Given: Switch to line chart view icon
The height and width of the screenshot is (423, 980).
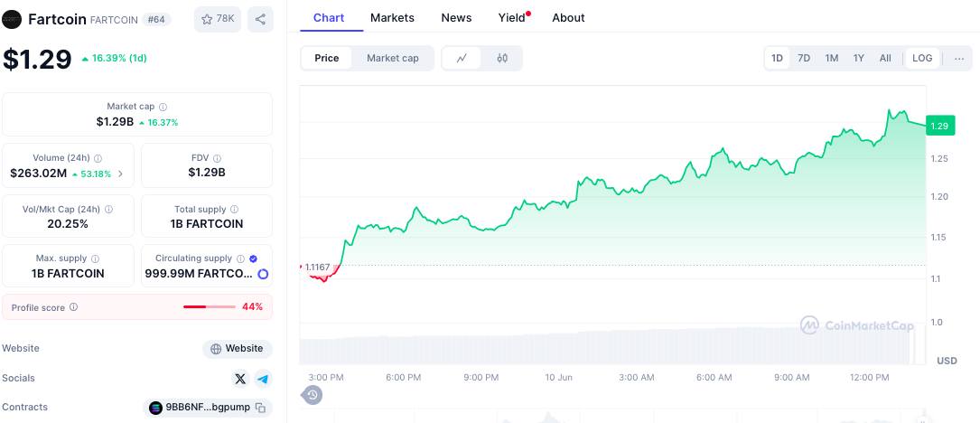Looking at the screenshot, I should [462, 58].
